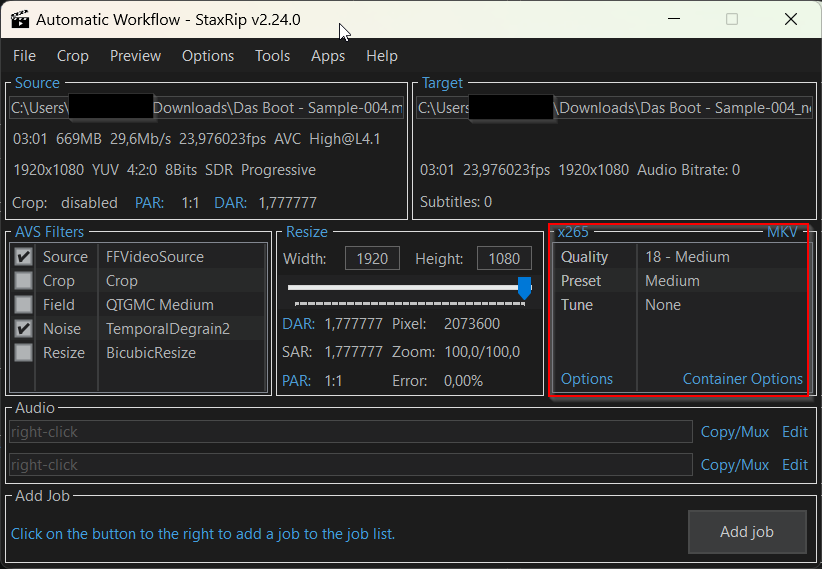Click the PAR link in Resize panel
Viewport: 822px width, 569px height.
[x=296, y=381]
